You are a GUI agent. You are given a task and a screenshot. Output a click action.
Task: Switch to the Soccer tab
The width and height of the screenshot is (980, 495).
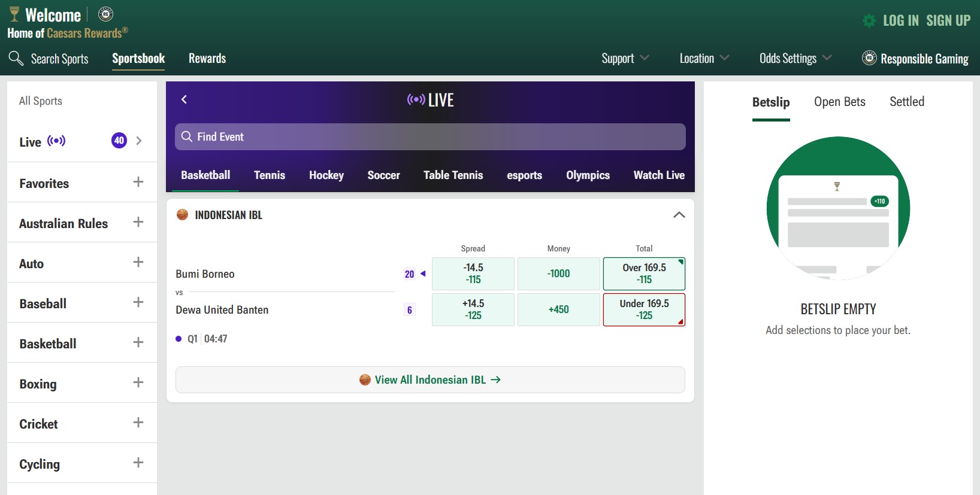(383, 175)
